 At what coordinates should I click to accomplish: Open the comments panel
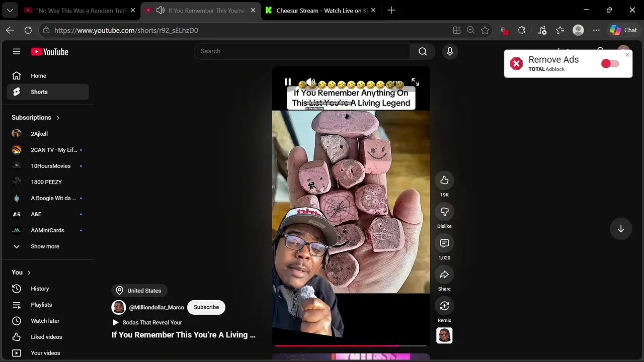(x=444, y=243)
